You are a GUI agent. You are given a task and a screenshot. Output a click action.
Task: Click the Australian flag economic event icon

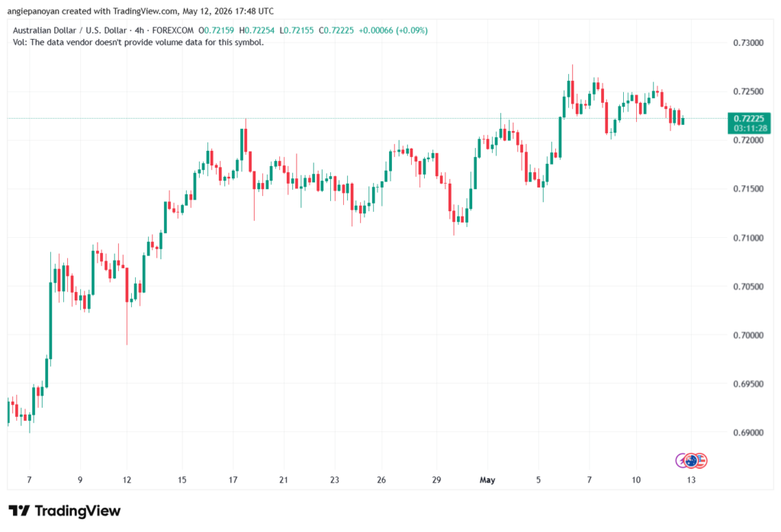point(691,460)
